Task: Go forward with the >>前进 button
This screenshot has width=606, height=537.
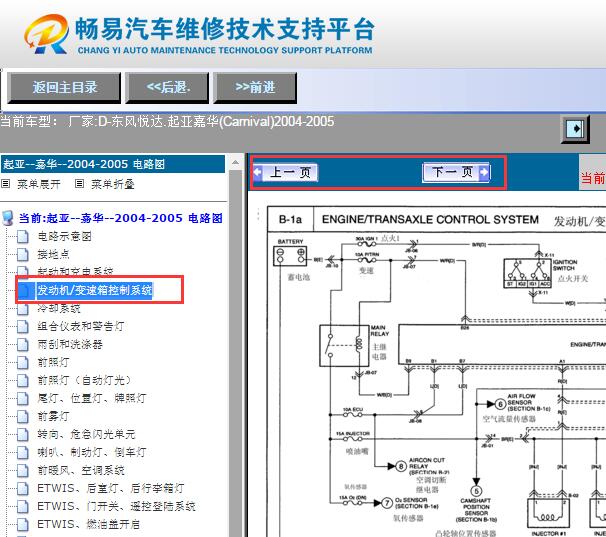Action: 255,88
